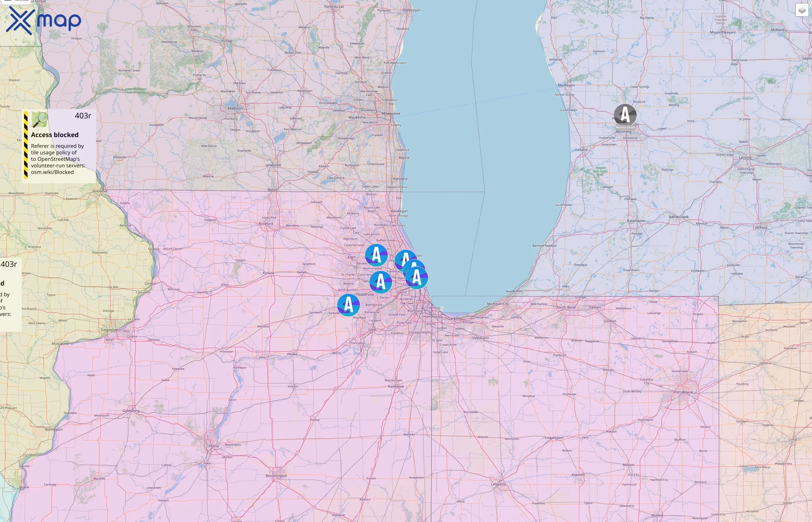
Task: Click the Benton Harbor label
Action: tap(545, 246)
